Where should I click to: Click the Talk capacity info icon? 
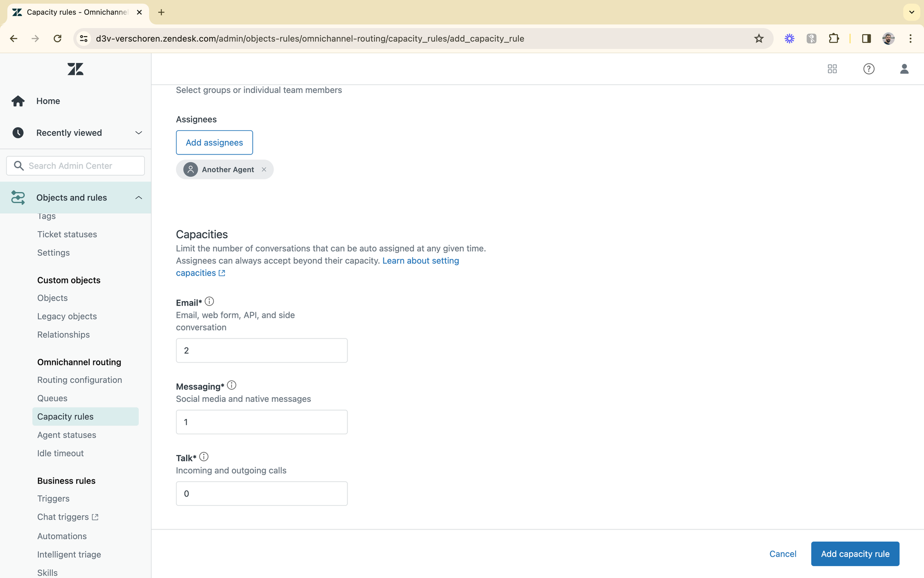(204, 457)
